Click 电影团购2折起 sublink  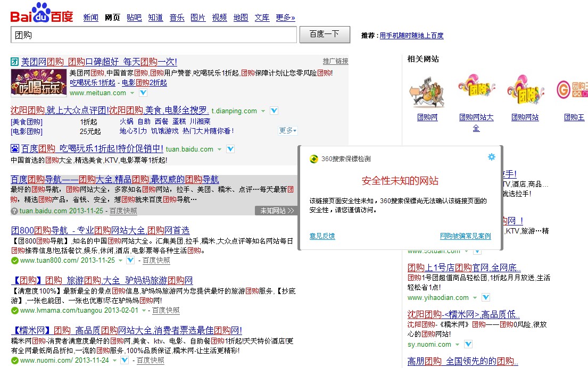click(x=144, y=83)
